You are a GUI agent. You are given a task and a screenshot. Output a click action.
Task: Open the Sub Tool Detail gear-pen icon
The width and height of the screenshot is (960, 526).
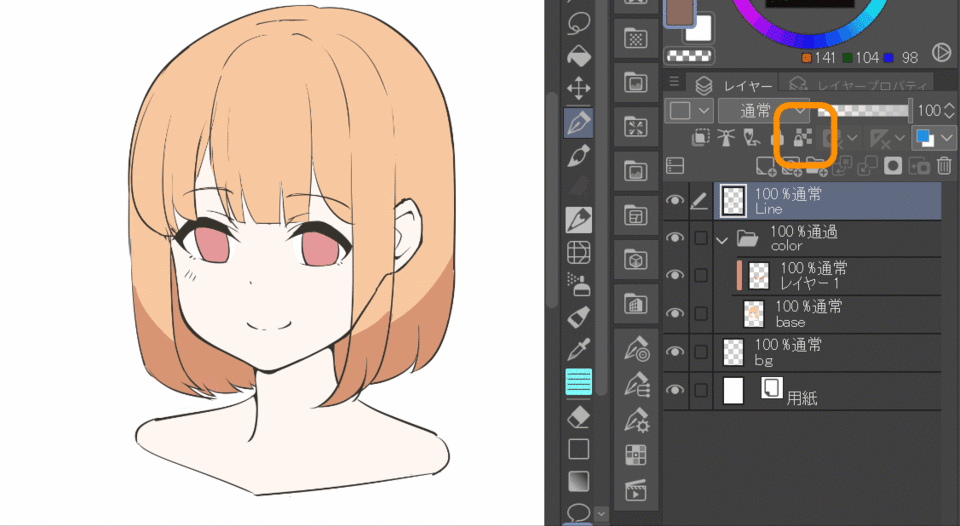pos(637,419)
